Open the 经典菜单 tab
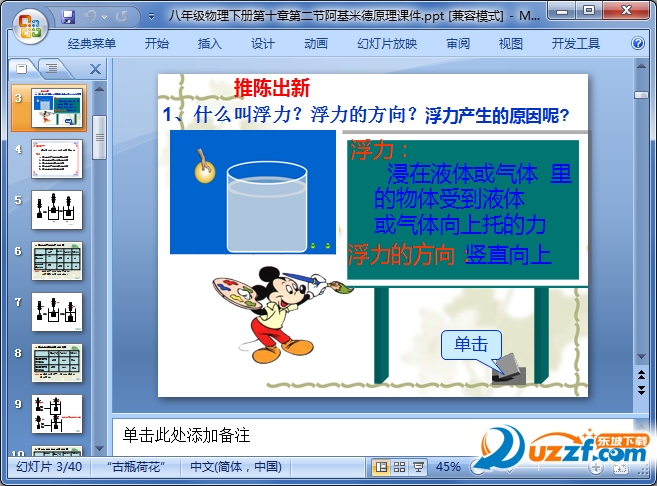657x486 pixels. (x=92, y=44)
